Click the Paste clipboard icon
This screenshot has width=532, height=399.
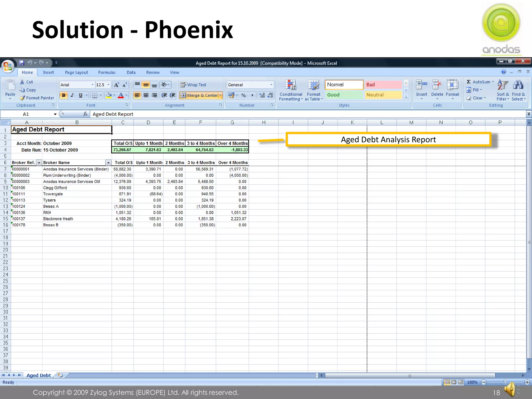[x=10, y=86]
